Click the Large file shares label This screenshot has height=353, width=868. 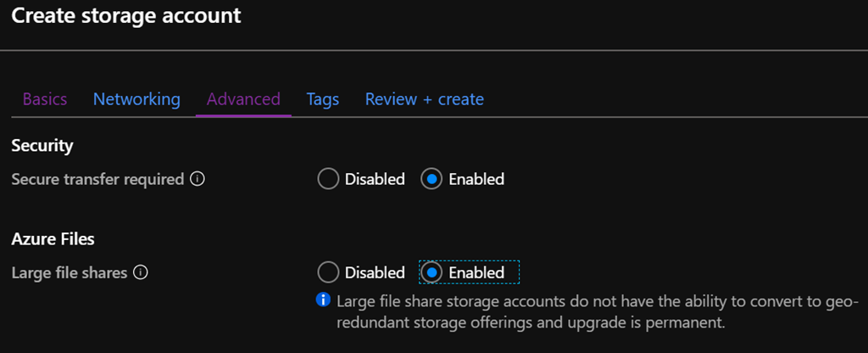point(70,272)
